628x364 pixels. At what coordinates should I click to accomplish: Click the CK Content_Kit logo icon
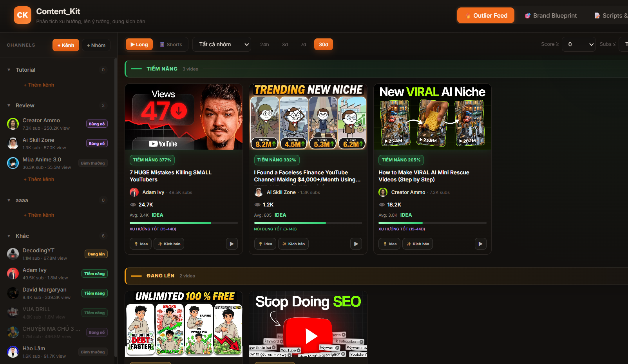pyautogui.click(x=22, y=15)
